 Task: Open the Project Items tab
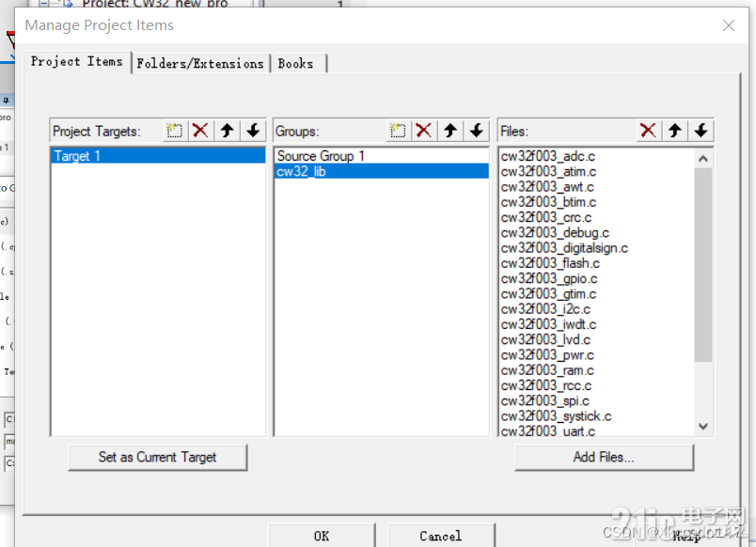click(x=77, y=62)
